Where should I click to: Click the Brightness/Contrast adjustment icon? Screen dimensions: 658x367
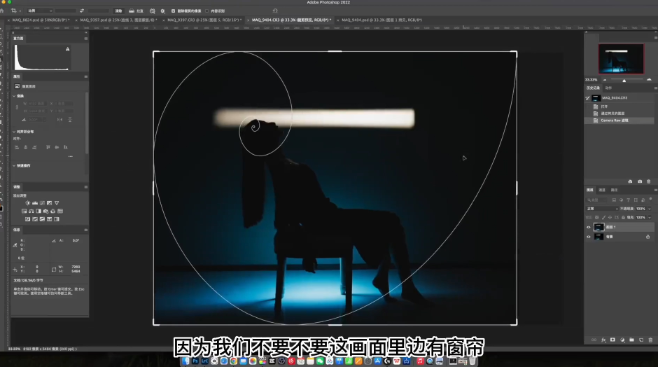click(x=28, y=203)
